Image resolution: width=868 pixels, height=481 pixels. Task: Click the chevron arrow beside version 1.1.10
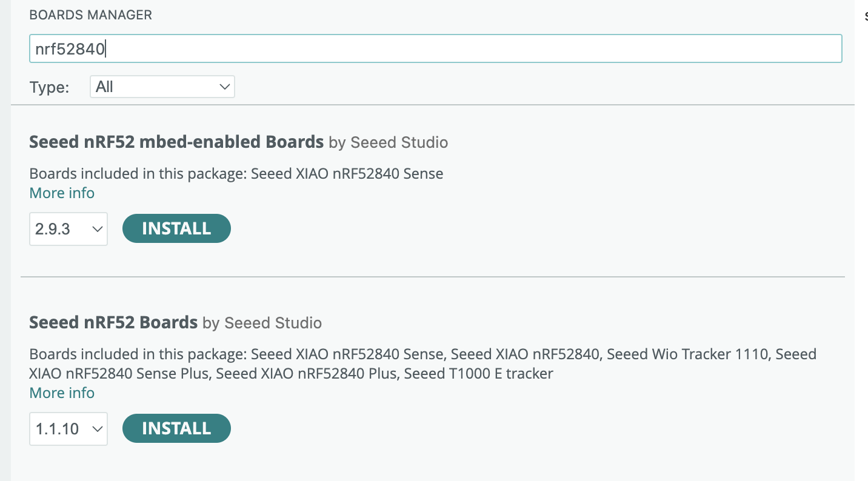(x=96, y=429)
